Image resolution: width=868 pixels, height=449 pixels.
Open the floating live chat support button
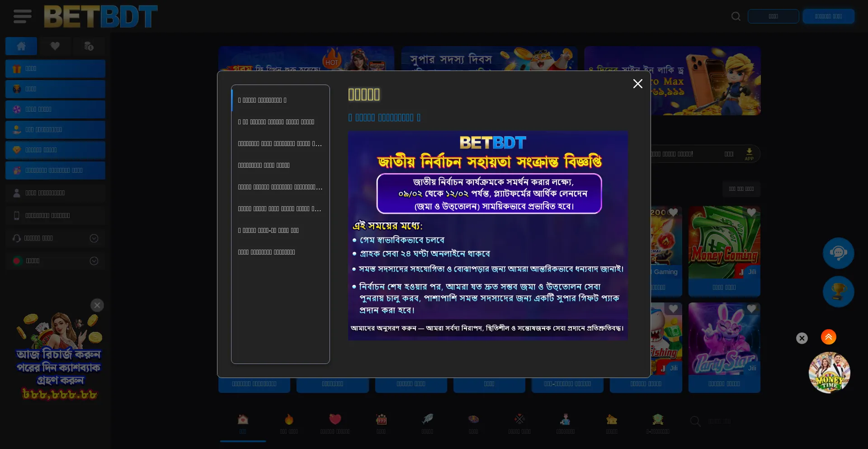pos(839,253)
